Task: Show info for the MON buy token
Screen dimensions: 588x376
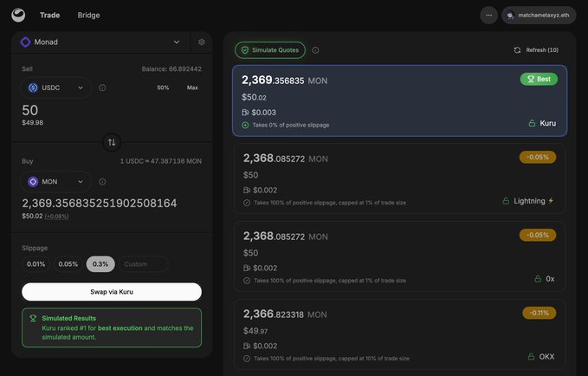Action: (x=102, y=182)
